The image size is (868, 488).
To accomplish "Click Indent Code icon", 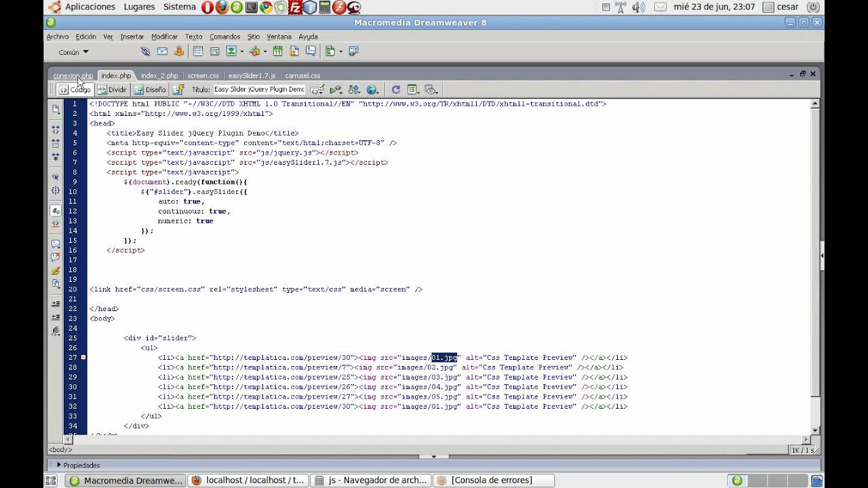I will (x=56, y=304).
